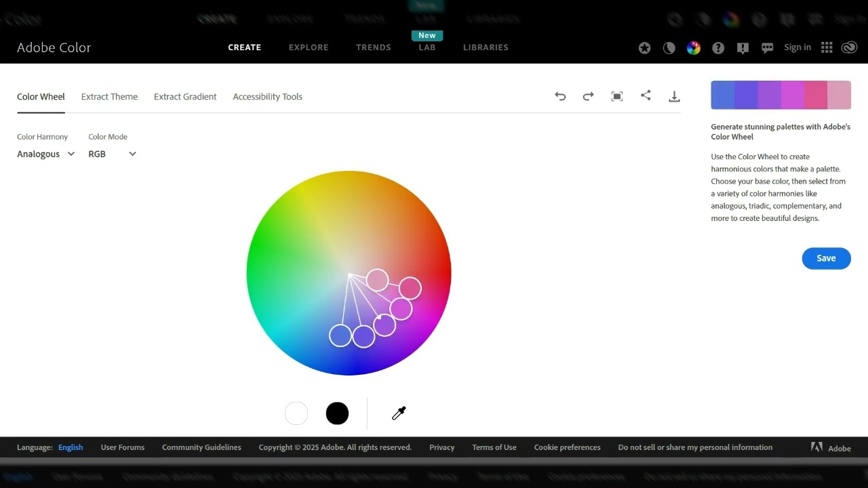868x488 pixels.
Task: Open LAB in top navigation
Action: [x=427, y=47]
